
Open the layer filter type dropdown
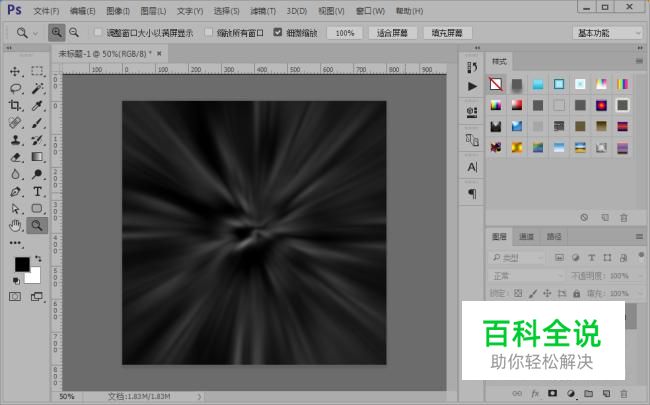517,258
